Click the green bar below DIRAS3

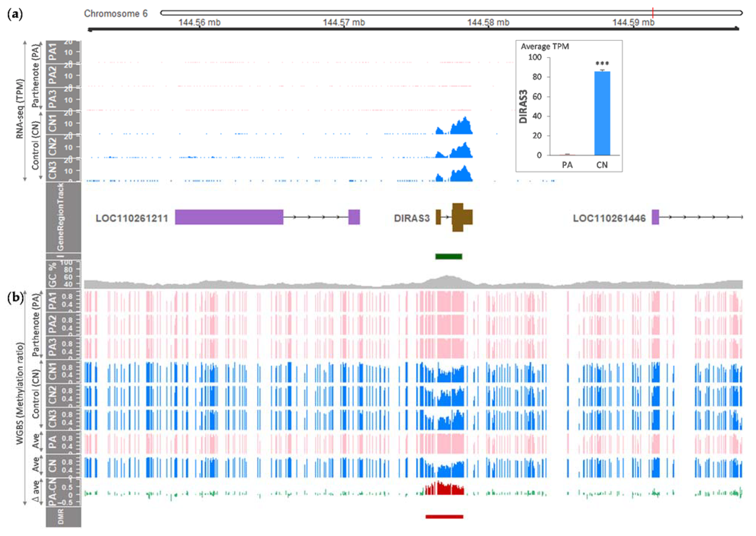[x=449, y=256]
